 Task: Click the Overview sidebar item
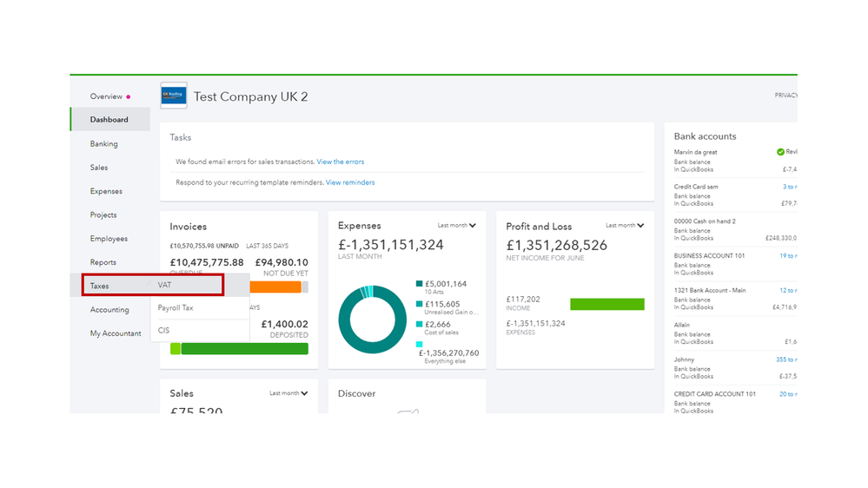tap(106, 96)
